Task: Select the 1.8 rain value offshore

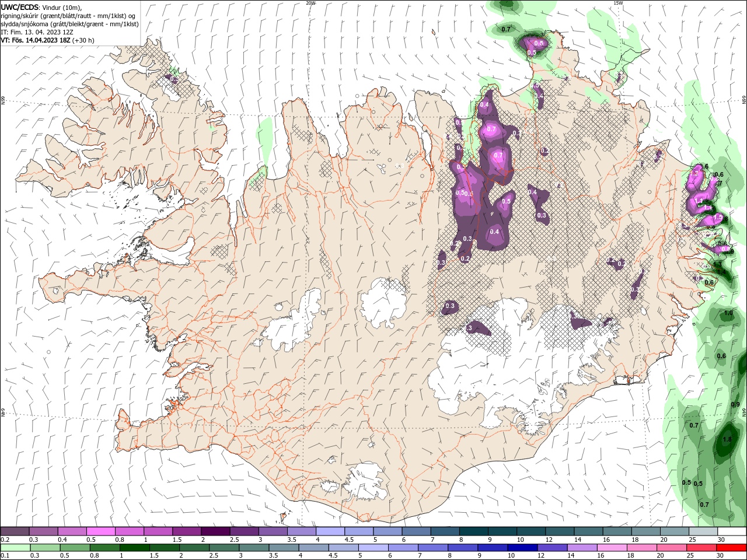Action: point(727,440)
